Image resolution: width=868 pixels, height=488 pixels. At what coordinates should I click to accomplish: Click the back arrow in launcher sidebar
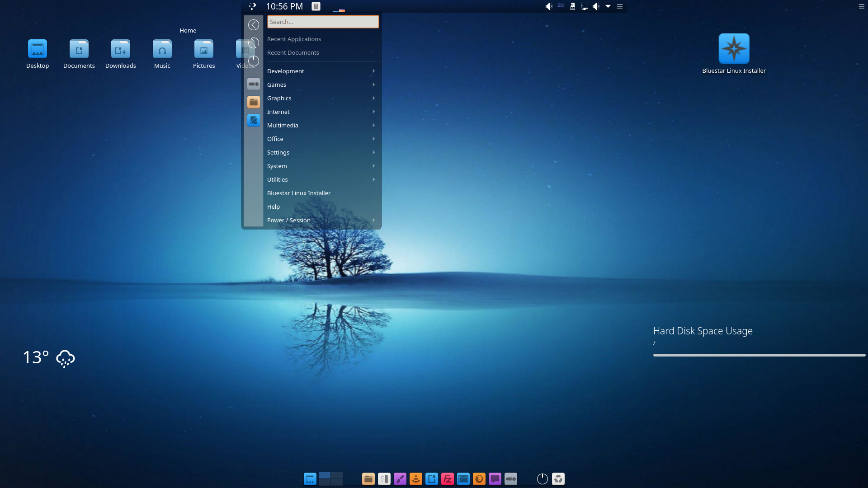click(x=254, y=25)
